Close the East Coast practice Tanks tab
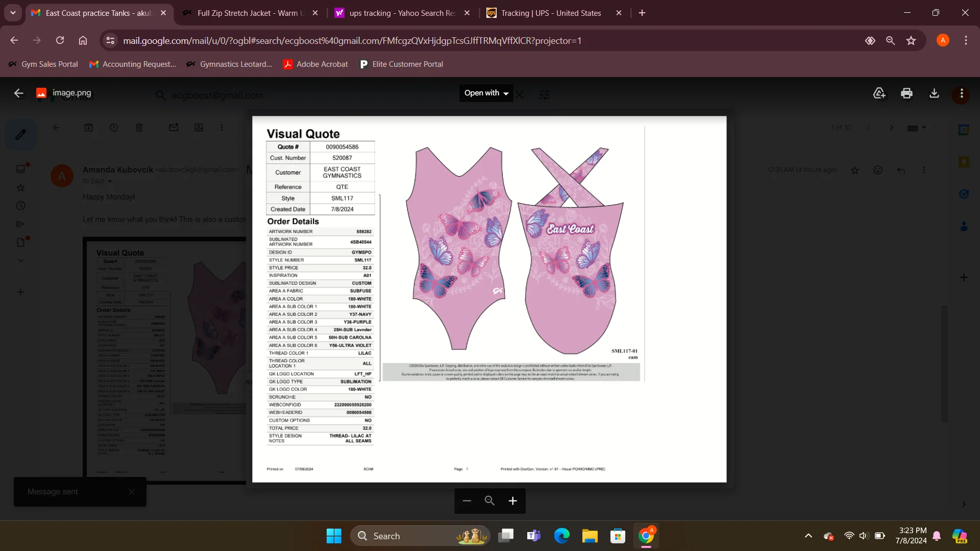Viewport: 980px width, 551px height. coord(163,13)
